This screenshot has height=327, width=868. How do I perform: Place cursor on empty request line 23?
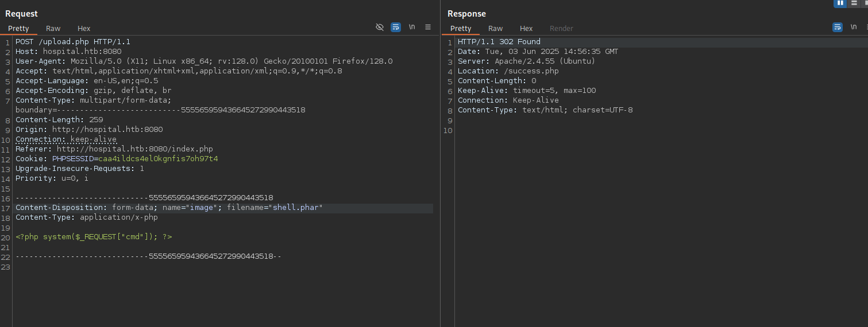coord(224,266)
